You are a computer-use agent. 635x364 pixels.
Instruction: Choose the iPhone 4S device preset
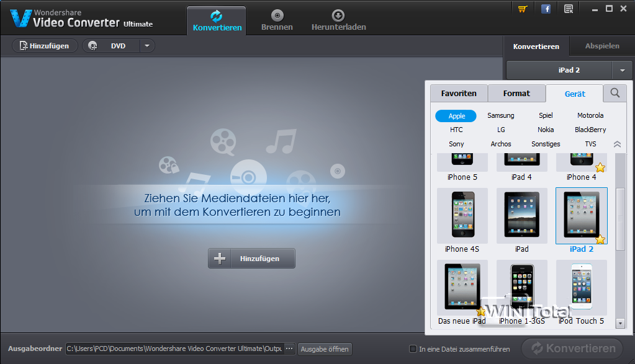[462, 221]
